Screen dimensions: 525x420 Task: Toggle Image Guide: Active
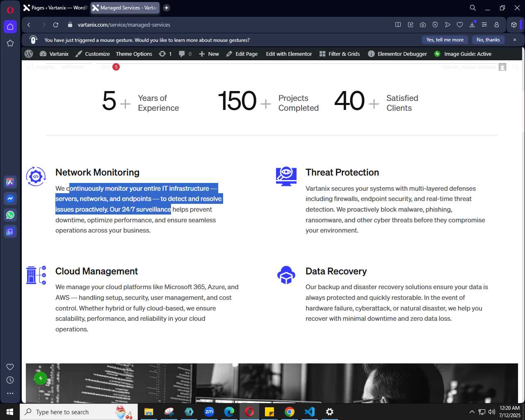(463, 54)
